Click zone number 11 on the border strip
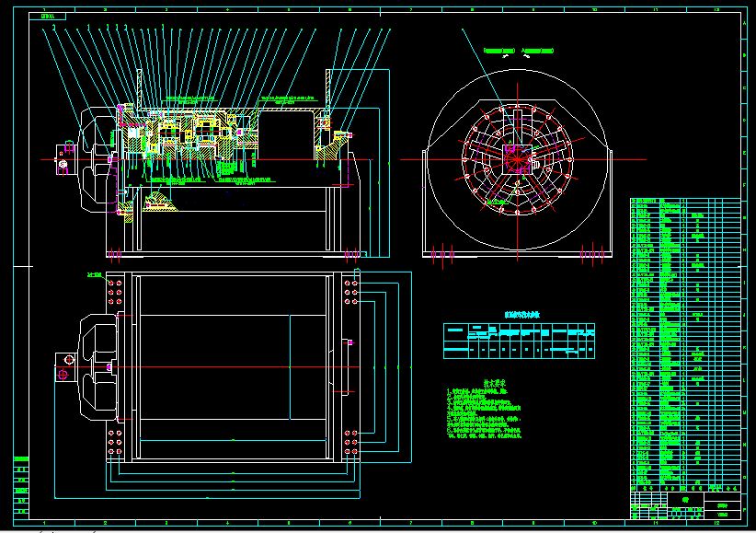Image resolution: width=756 pixels, height=533 pixels. click(655, 523)
